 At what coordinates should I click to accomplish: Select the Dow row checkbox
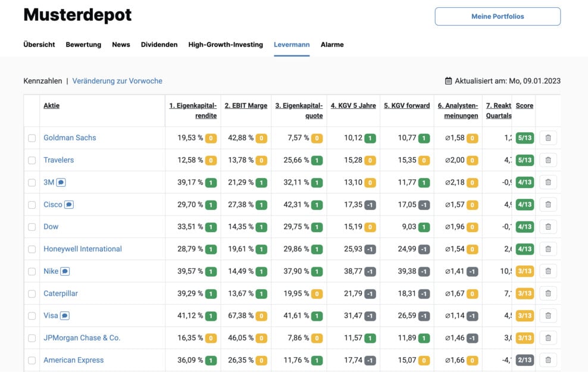32,227
